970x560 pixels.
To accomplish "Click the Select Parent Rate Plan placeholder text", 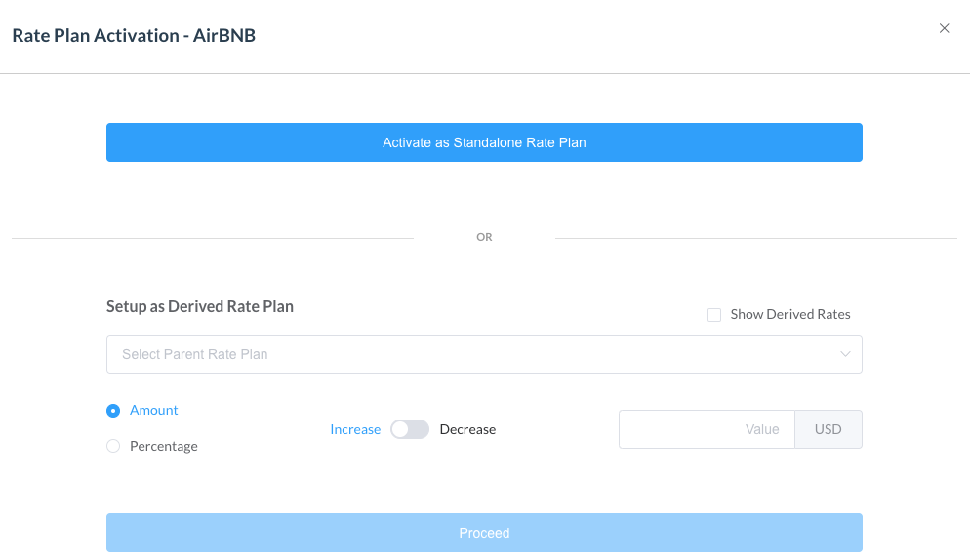I will 195,354.
